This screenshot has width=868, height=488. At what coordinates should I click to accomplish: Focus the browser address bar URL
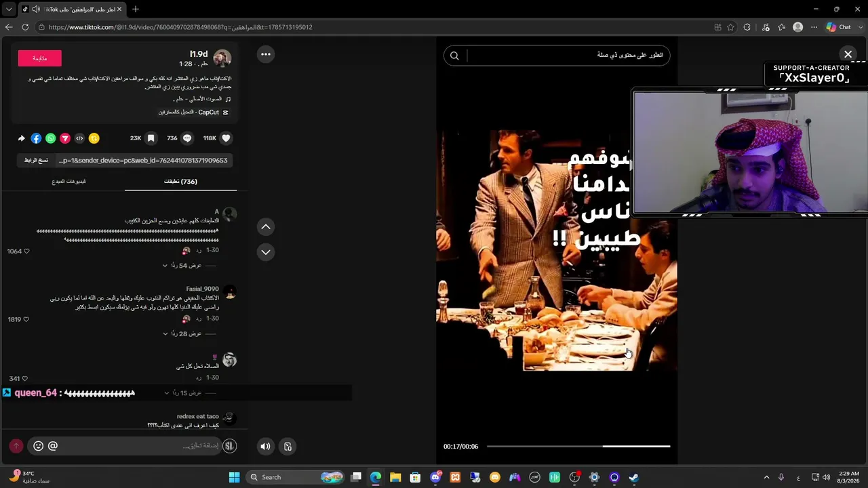tap(180, 27)
